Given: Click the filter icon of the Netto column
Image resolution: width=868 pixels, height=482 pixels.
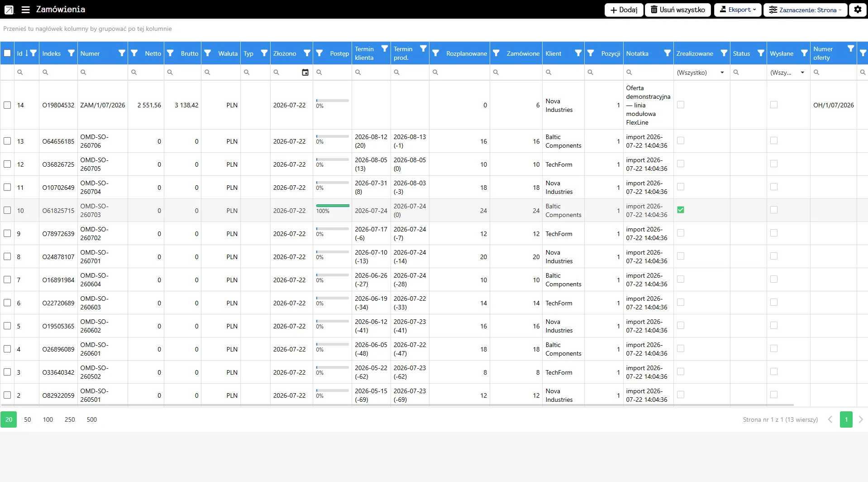Looking at the screenshot, I should 134,53.
